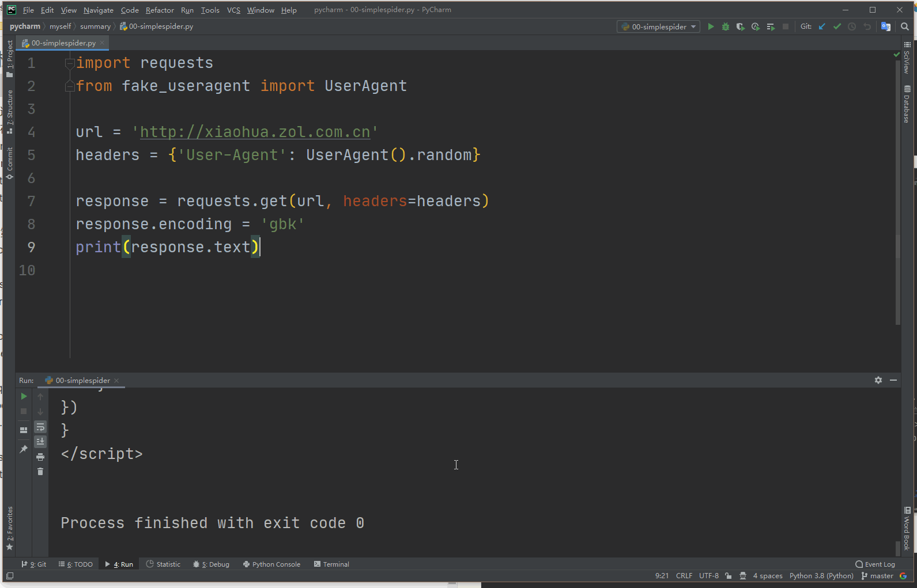917x588 pixels.
Task: Open the Git branch master popup
Action: pos(877,576)
